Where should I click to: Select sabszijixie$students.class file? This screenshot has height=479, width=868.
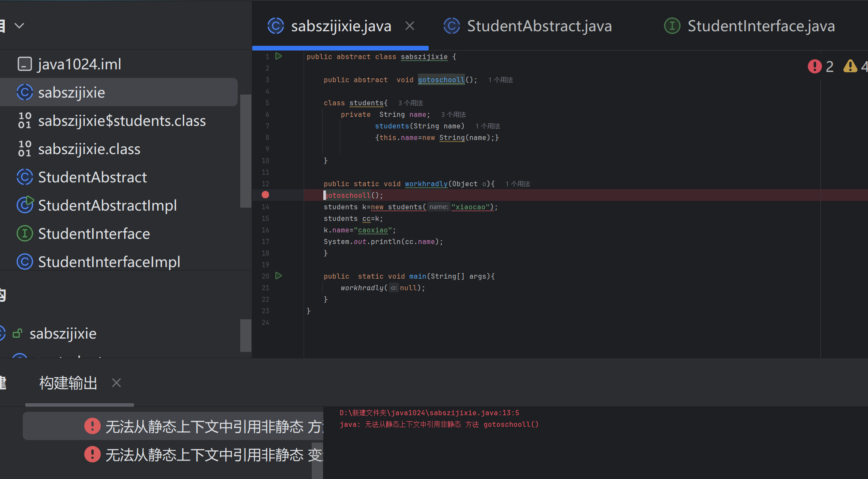[x=122, y=121]
